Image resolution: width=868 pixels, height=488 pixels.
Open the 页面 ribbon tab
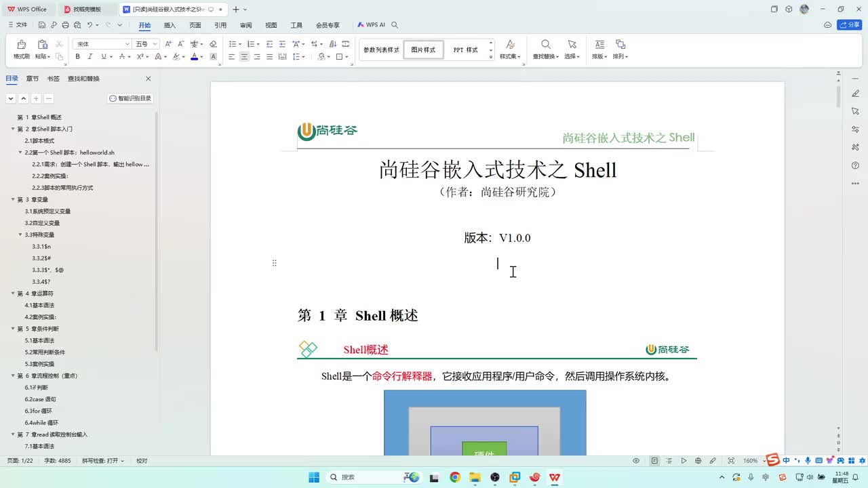point(195,25)
